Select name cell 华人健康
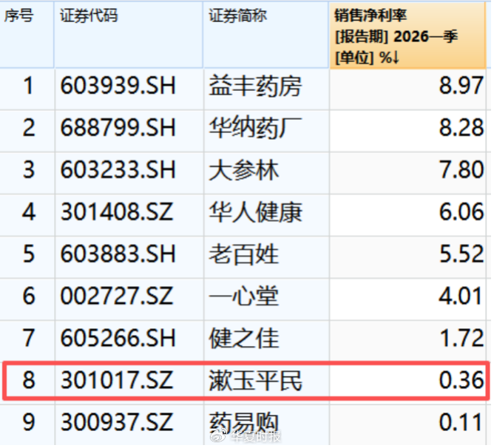Viewport: 494px width, 448px height. tap(266, 215)
